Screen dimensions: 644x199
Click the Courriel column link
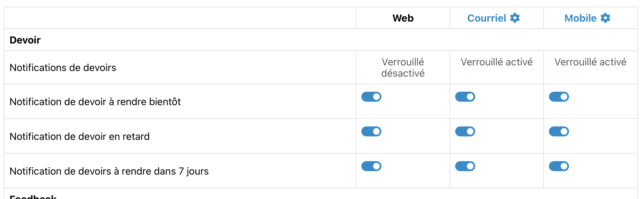coord(486,18)
